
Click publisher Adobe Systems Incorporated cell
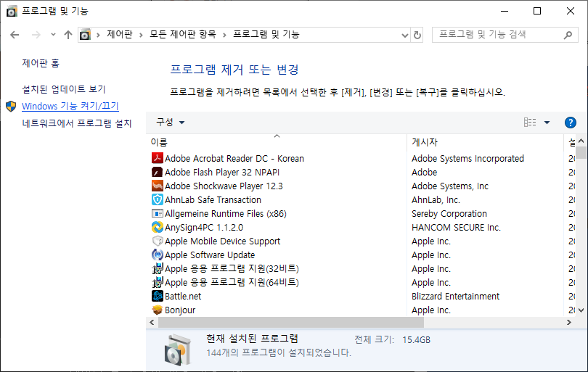467,159
